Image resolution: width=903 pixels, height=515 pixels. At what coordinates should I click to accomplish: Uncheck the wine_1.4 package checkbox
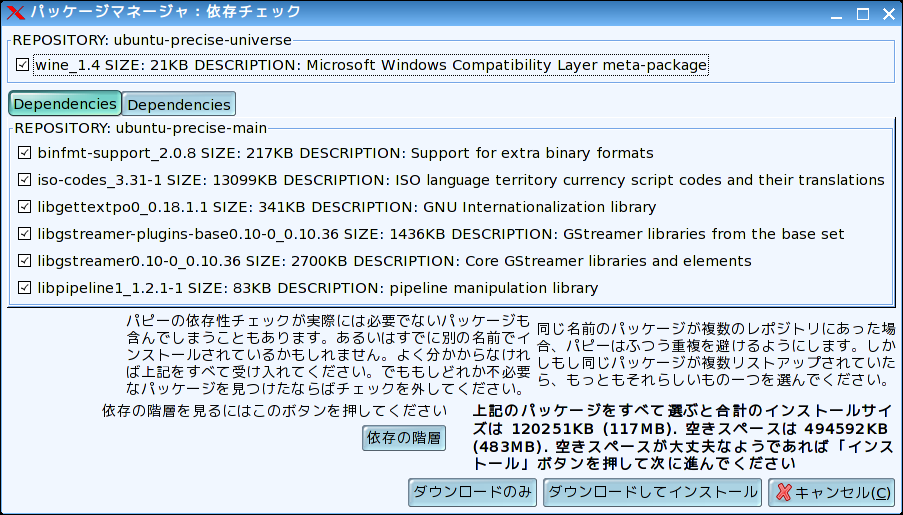22,65
